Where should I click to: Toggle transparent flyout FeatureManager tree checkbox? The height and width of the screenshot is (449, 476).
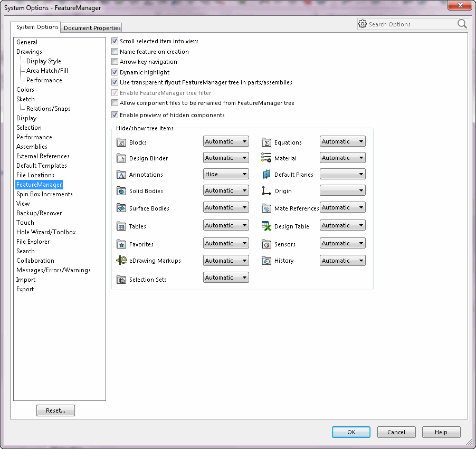(x=115, y=82)
